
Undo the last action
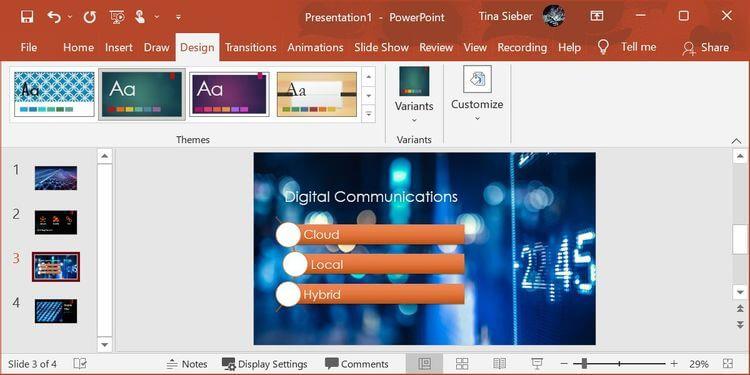54,17
